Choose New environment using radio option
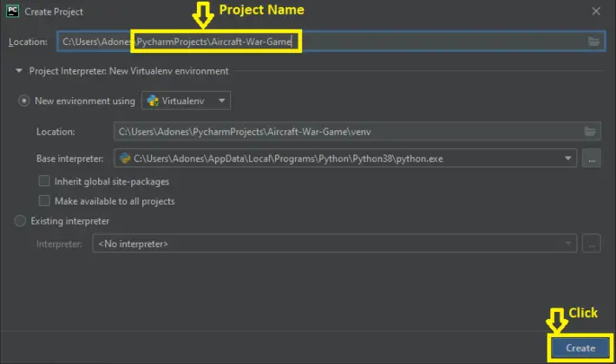This screenshot has height=364, width=616. 24,101
